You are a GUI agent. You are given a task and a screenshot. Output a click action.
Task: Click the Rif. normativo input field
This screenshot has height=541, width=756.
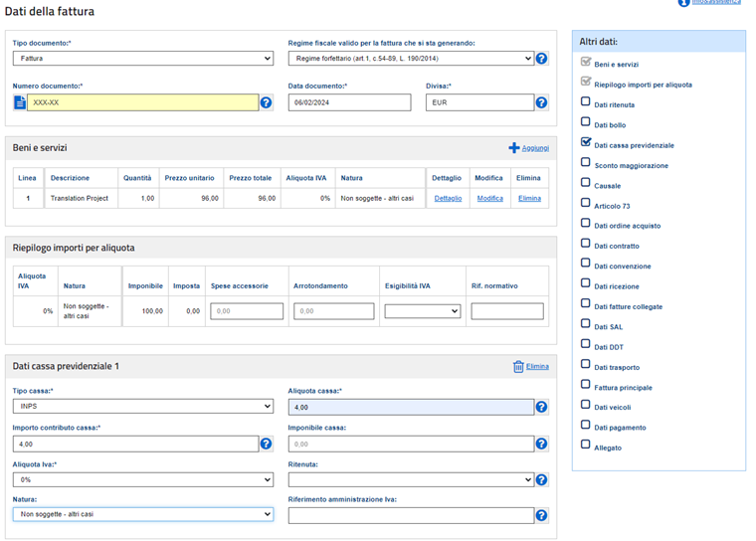pyautogui.click(x=507, y=311)
